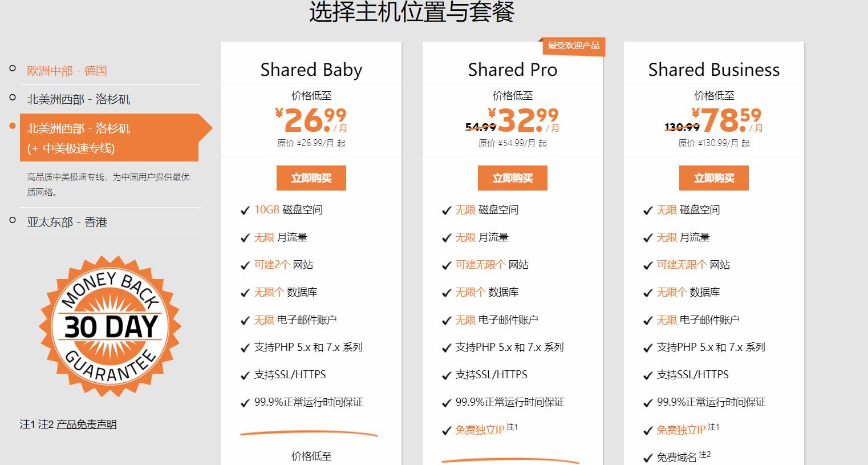This screenshot has height=465, width=868.
Task: Click the checkmark next to 99.9%正常运行时间保证
Action: pos(245,402)
